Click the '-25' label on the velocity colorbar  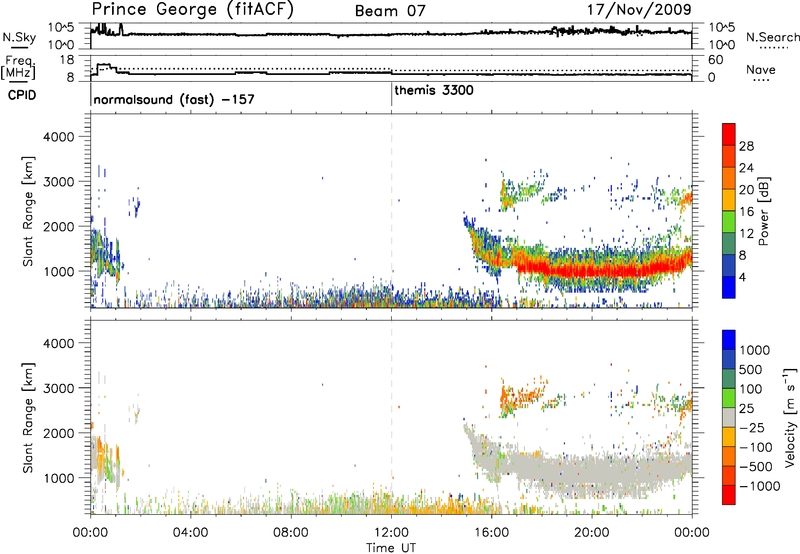752,427
